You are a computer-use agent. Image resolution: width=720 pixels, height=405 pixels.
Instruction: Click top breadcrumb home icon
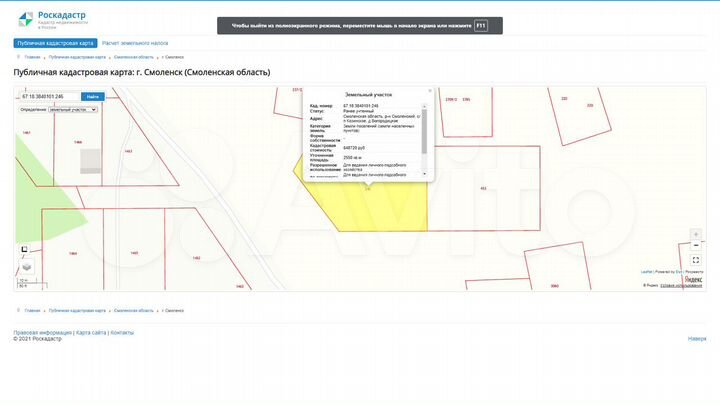point(18,57)
